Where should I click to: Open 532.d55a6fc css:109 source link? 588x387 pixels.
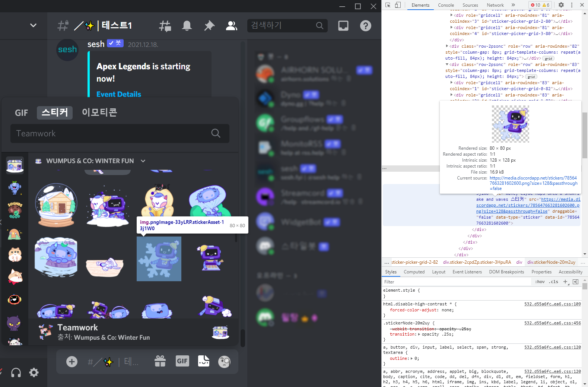[553, 304]
